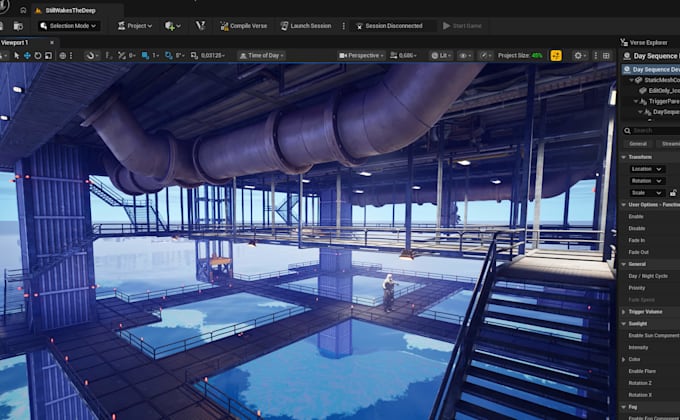Click the Compile Verse icon
Image resolution: width=680 pixels, height=420 pixels.
pyautogui.click(x=224, y=26)
